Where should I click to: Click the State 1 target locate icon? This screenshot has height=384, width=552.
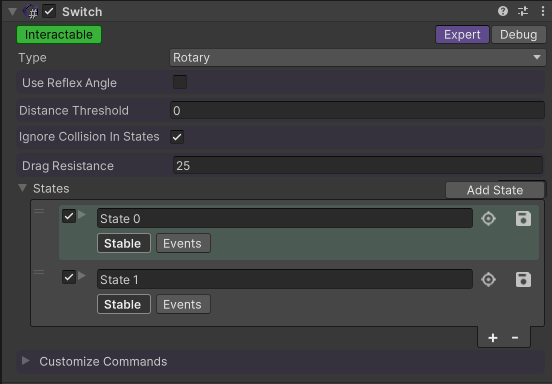[489, 280]
